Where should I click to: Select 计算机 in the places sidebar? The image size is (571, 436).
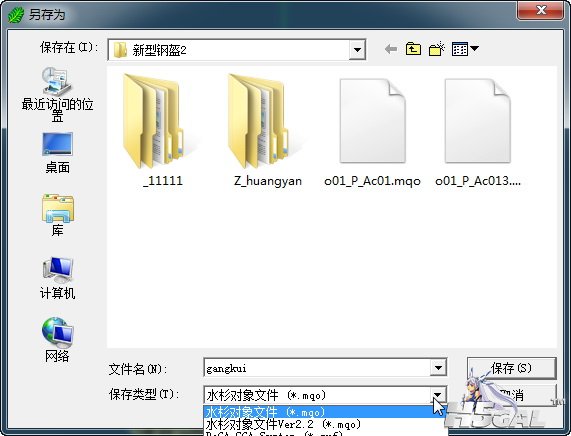coord(58,278)
